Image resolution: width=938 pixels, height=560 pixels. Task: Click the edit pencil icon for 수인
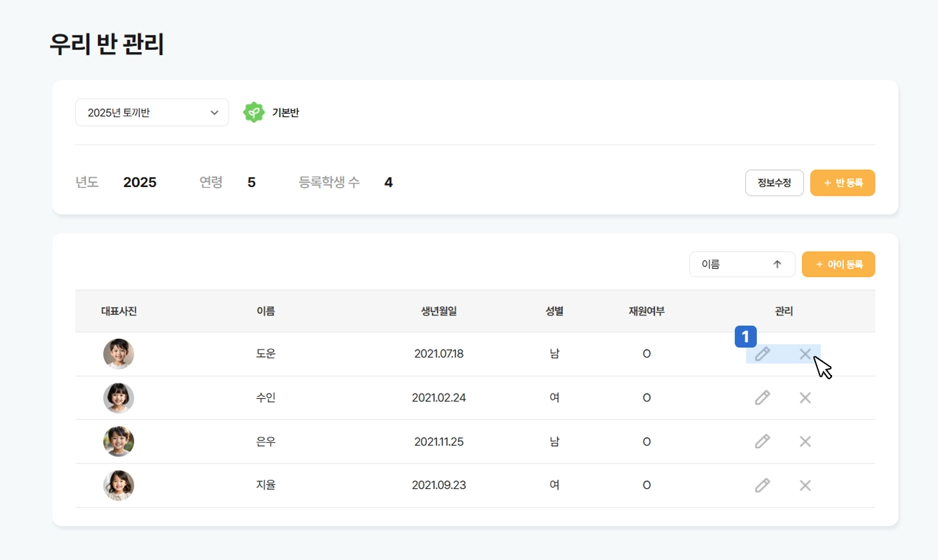click(762, 398)
